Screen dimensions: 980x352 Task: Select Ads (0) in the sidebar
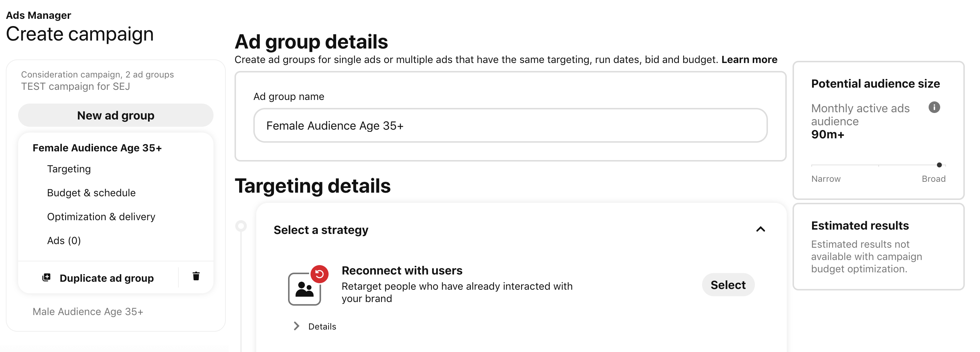64,240
